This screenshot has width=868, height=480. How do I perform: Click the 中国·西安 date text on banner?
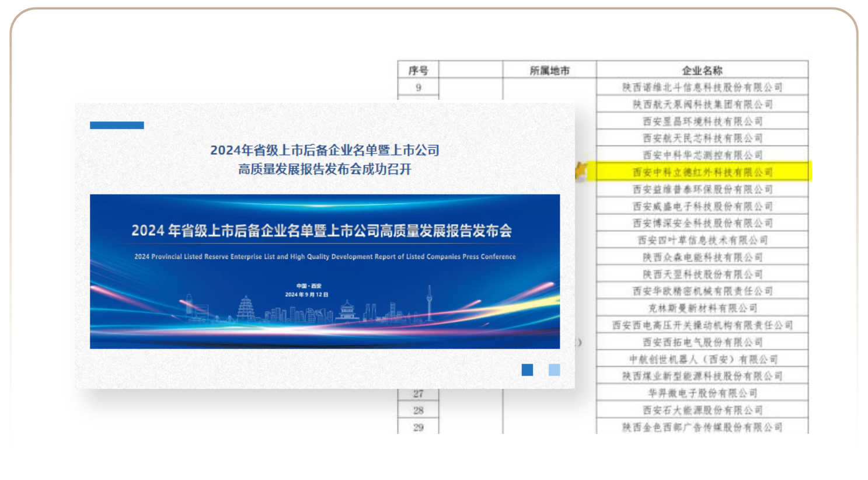[308, 290]
